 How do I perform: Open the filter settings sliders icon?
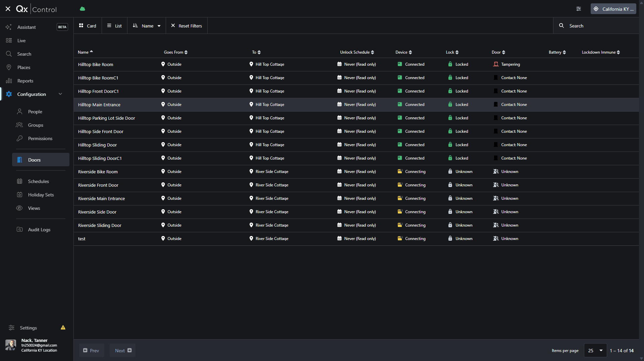pyautogui.click(x=579, y=9)
